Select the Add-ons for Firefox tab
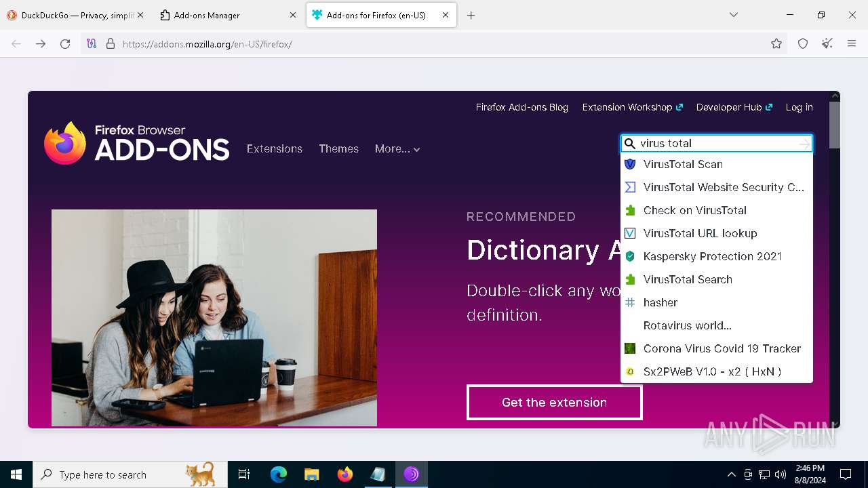The width and height of the screenshot is (868, 488). point(382,15)
